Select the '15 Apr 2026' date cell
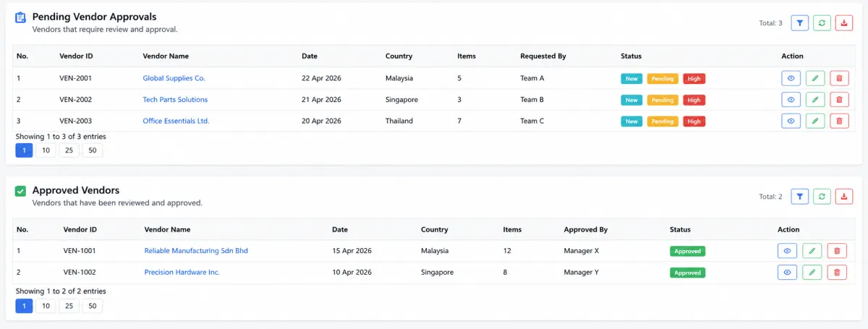This screenshot has width=868, height=329. click(x=352, y=251)
